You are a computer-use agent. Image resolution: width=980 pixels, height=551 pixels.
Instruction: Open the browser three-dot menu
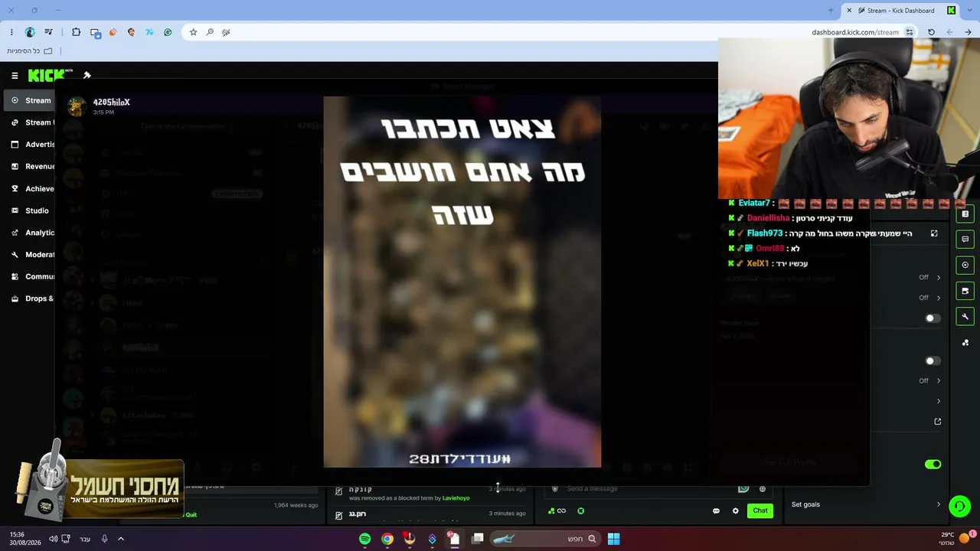[11, 32]
